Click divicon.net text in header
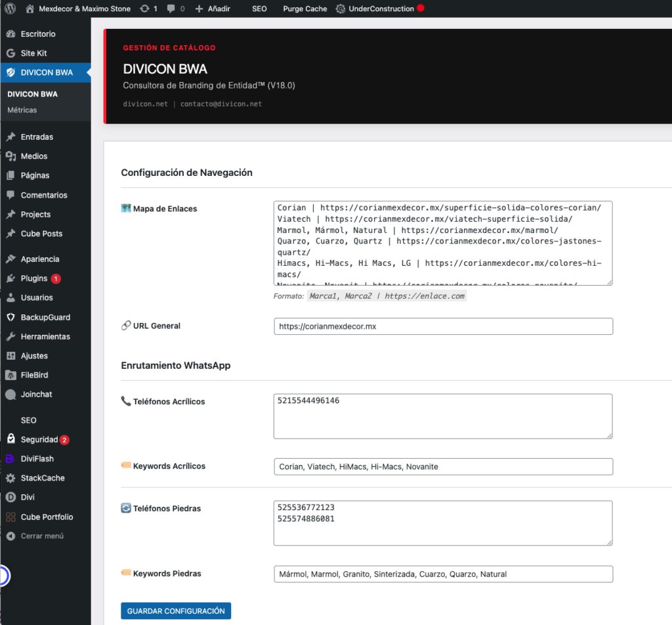Viewport: 672px width, 625px height. click(145, 104)
